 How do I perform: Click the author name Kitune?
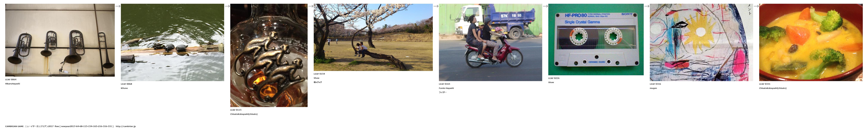(124, 88)
